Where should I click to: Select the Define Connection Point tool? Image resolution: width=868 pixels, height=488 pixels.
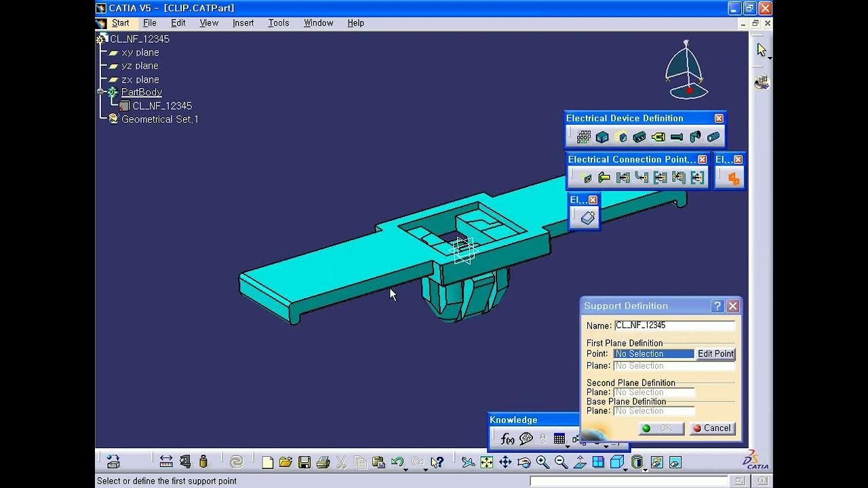point(587,177)
